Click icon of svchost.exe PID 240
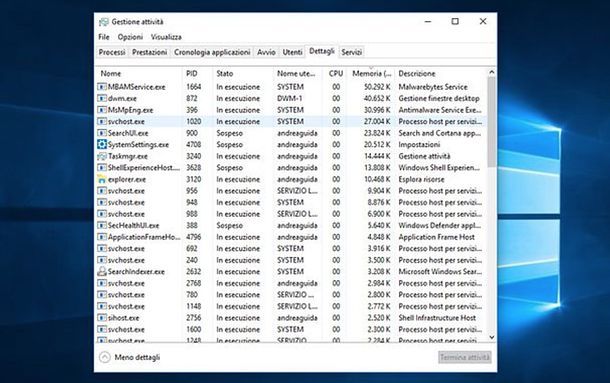Viewport: 610px width, 383px height. [x=102, y=260]
